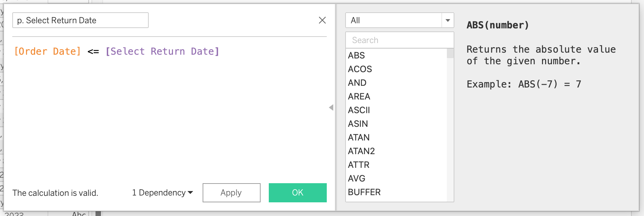Select ACOS in the function list

click(360, 69)
